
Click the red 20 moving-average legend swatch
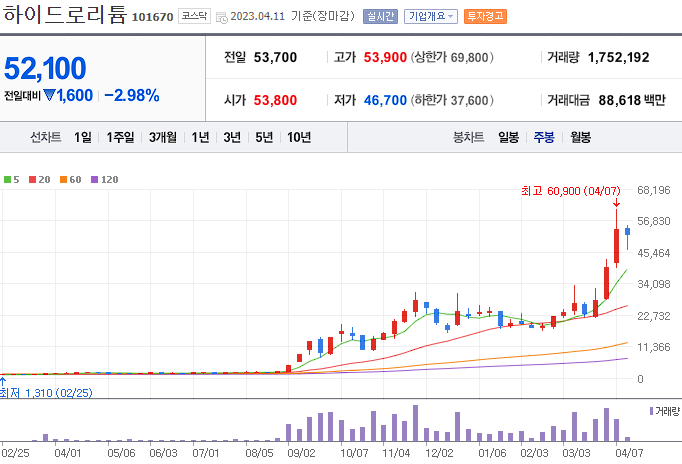point(33,180)
